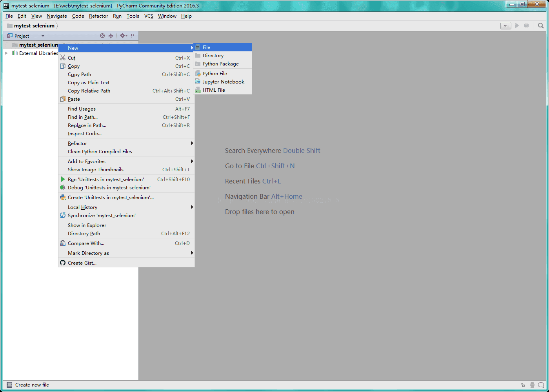The image size is (549, 392).
Task: Click the greyed Debug bug in toolbar
Action: [527, 25]
